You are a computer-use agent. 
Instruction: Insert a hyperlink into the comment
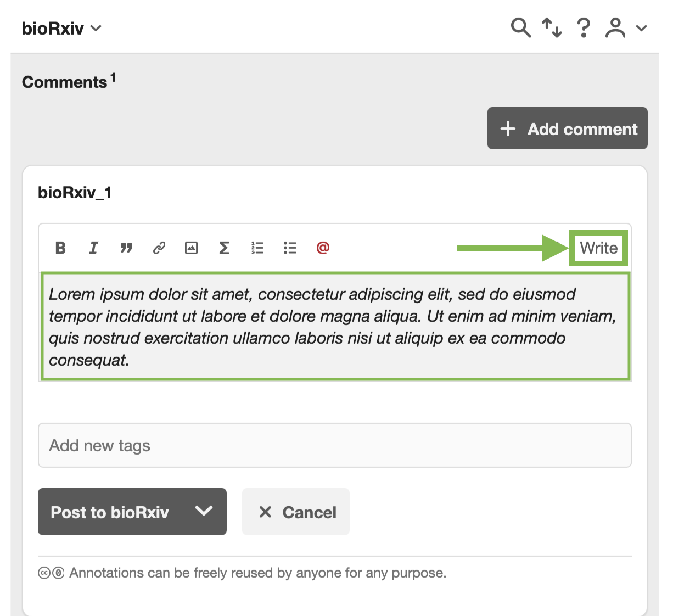coord(159,248)
